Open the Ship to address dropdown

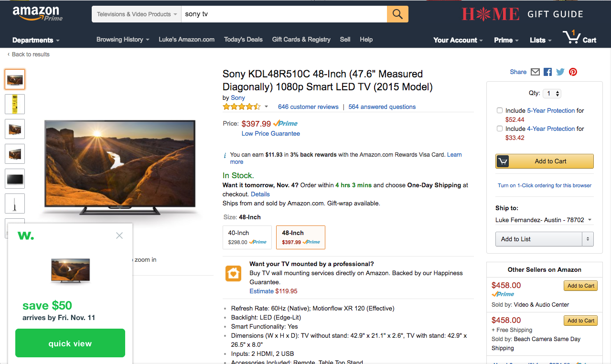544,220
